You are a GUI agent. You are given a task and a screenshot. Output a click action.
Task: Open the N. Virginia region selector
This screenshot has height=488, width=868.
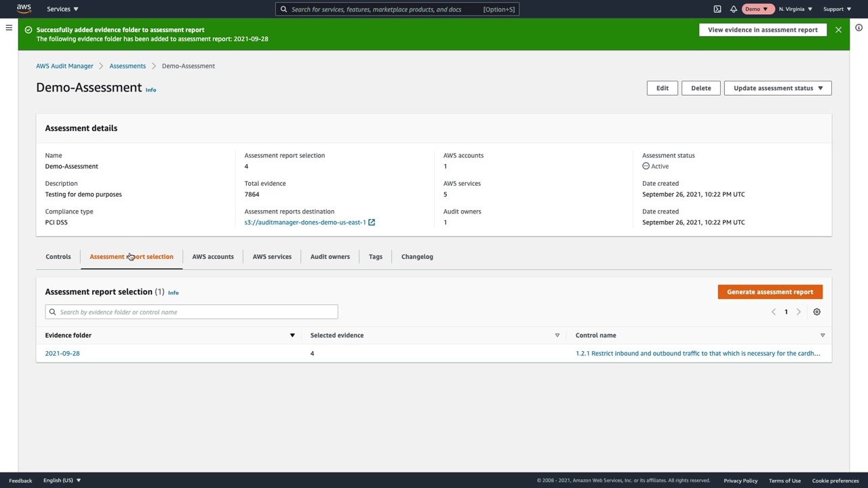(795, 9)
